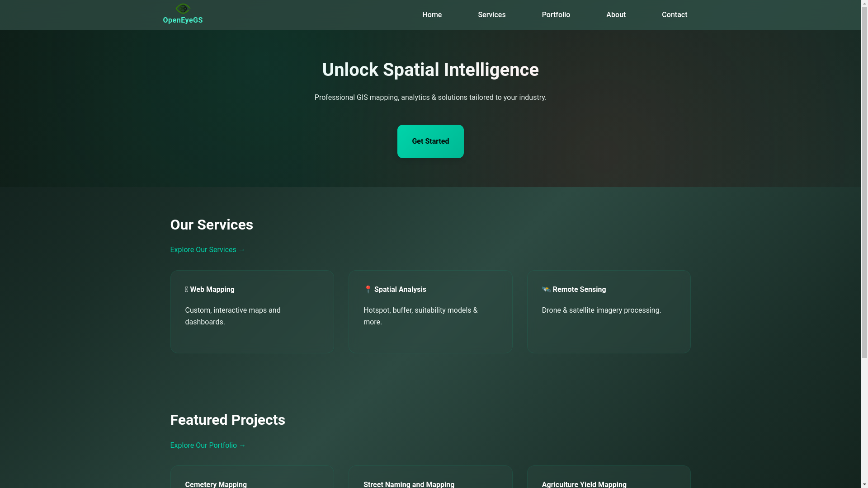868x488 pixels.
Task: Click the Street Naming and Mapping title
Action: click(x=409, y=484)
